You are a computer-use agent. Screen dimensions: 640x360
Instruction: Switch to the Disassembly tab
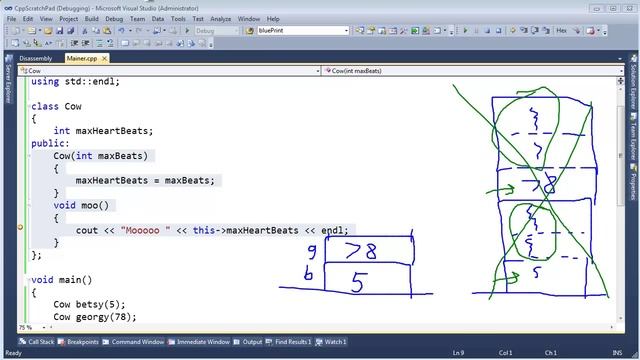[36, 58]
